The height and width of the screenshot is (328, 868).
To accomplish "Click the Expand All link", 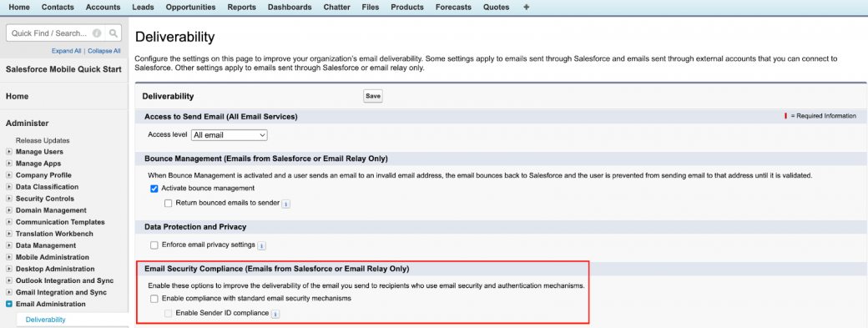I will pyautogui.click(x=67, y=51).
